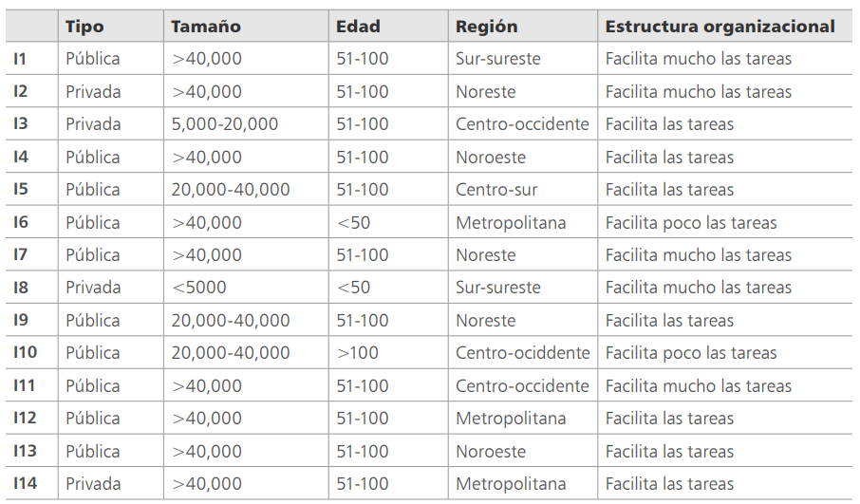The image size is (860, 504).
Task: Select the Centro-sur region cell
Action: [496, 190]
